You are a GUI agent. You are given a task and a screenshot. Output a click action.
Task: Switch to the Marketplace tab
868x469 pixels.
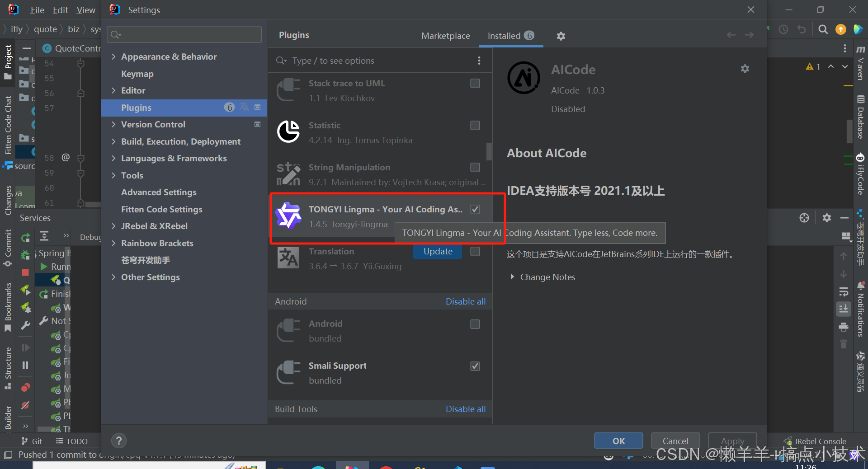(x=446, y=36)
